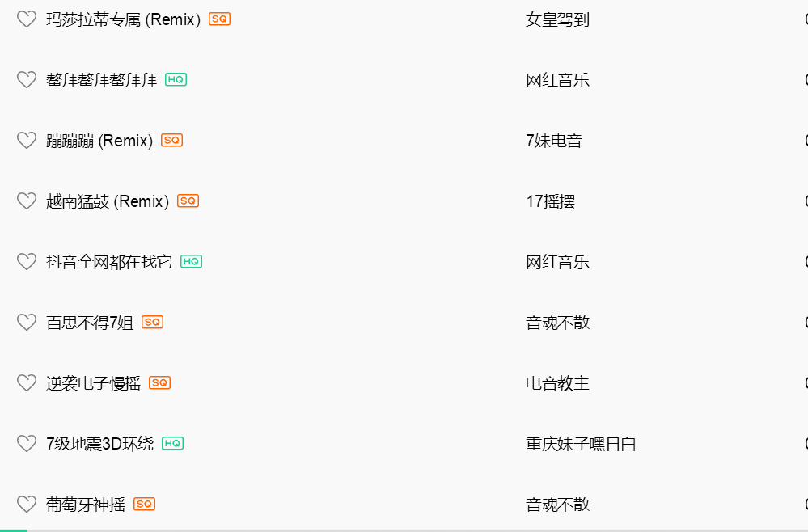The width and height of the screenshot is (808, 532).
Task: Click SQ quality badge on 玛莎拉蒂专属
Action: [x=219, y=19]
